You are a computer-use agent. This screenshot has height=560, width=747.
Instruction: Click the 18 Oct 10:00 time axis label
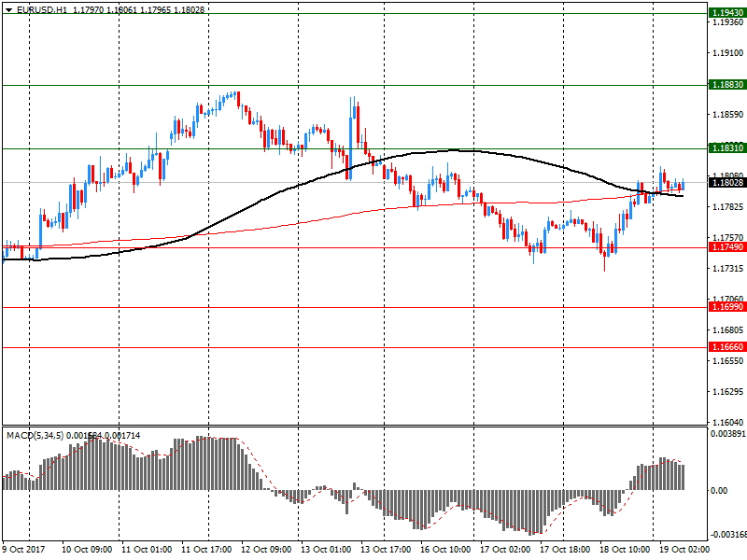[625, 550]
